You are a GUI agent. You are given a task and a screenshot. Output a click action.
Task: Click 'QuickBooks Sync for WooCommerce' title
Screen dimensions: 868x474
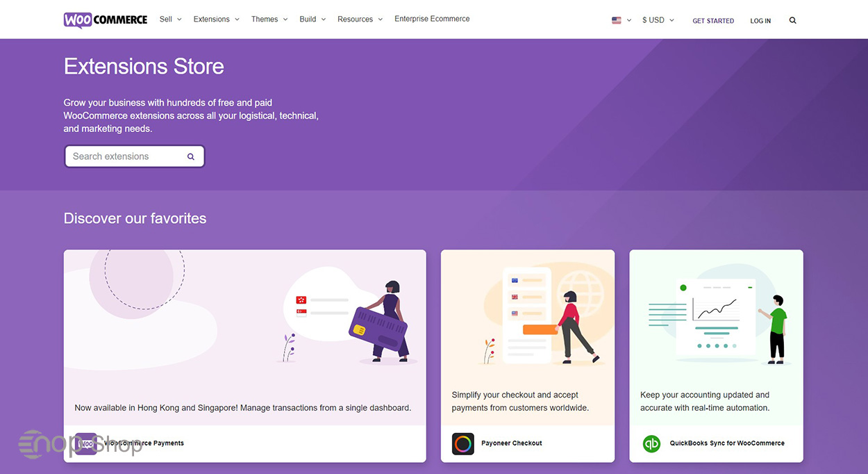tap(727, 443)
